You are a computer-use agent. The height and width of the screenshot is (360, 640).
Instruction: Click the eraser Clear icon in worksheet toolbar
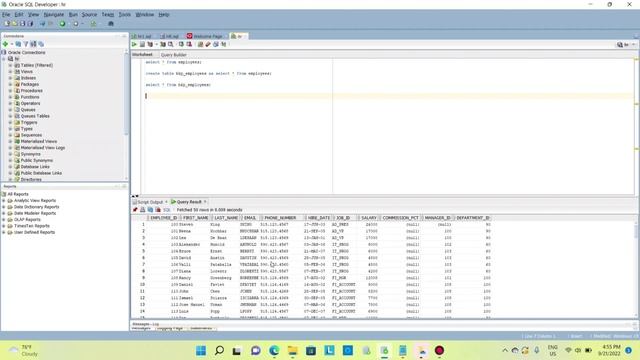208,44
